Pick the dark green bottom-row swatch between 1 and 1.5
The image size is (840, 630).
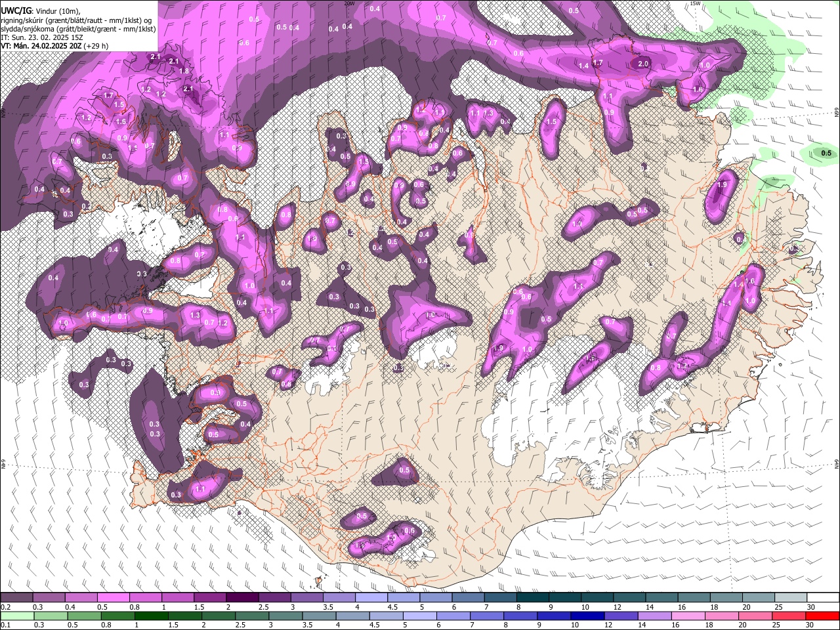click(151, 616)
